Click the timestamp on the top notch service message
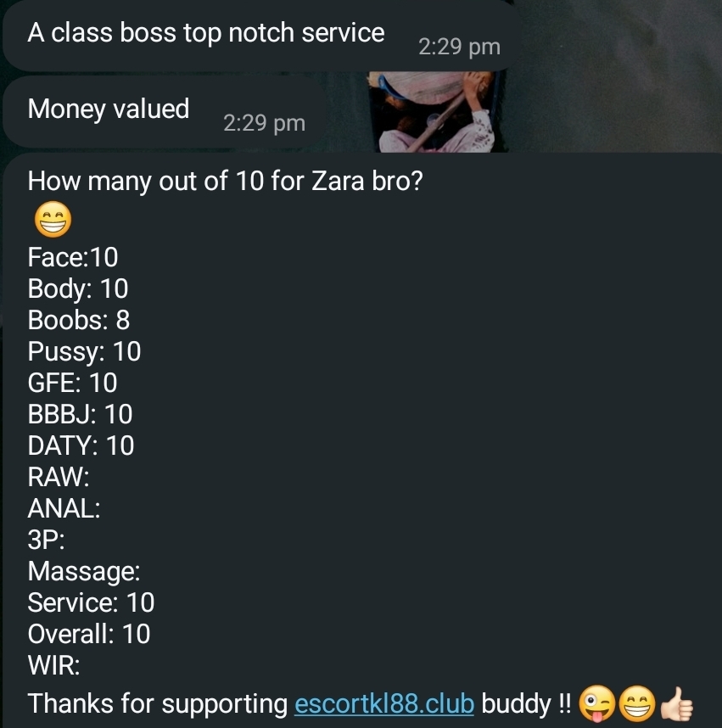 pyautogui.click(x=459, y=47)
